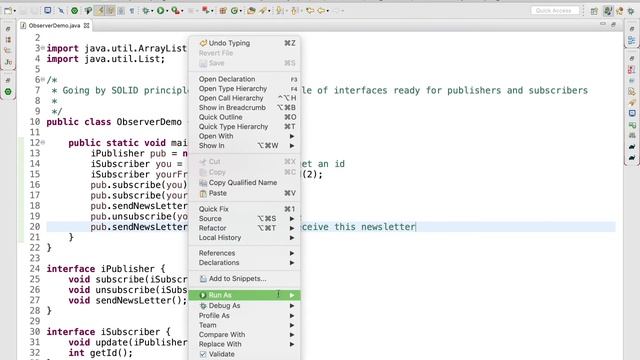
Task: Run the program with the green play button
Action: point(160,11)
